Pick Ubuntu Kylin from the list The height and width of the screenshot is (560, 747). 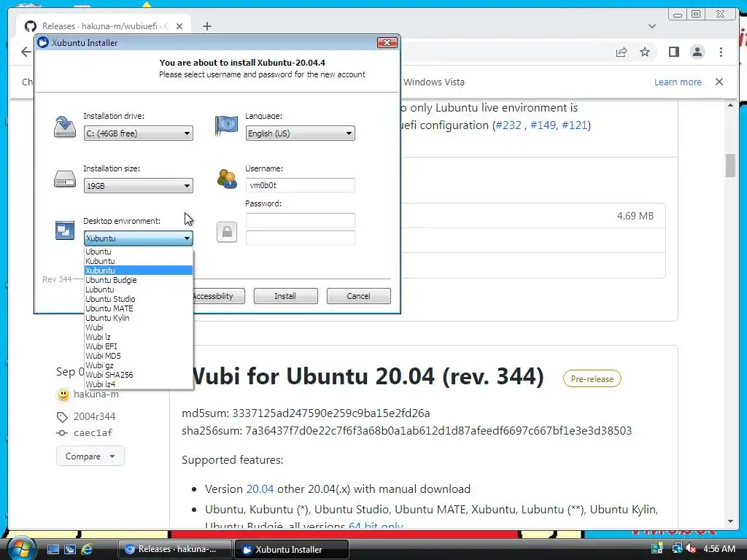tap(138, 318)
